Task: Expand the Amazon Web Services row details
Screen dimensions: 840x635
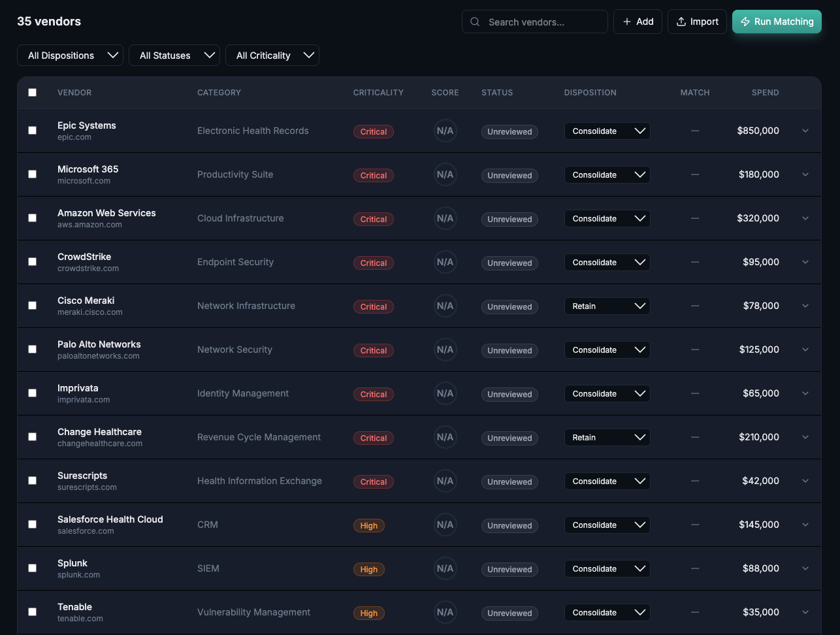Action: click(x=805, y=218)
